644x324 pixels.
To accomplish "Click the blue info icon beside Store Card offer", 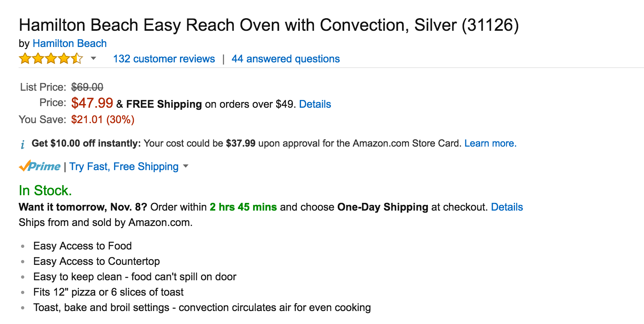I will tap(23, 144).
